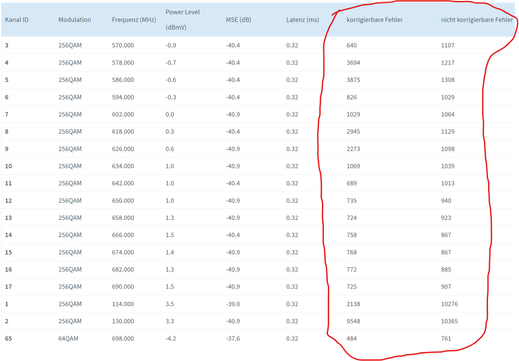Click the 'korrigierbare Fehler' column header

[x=375, y=20]
